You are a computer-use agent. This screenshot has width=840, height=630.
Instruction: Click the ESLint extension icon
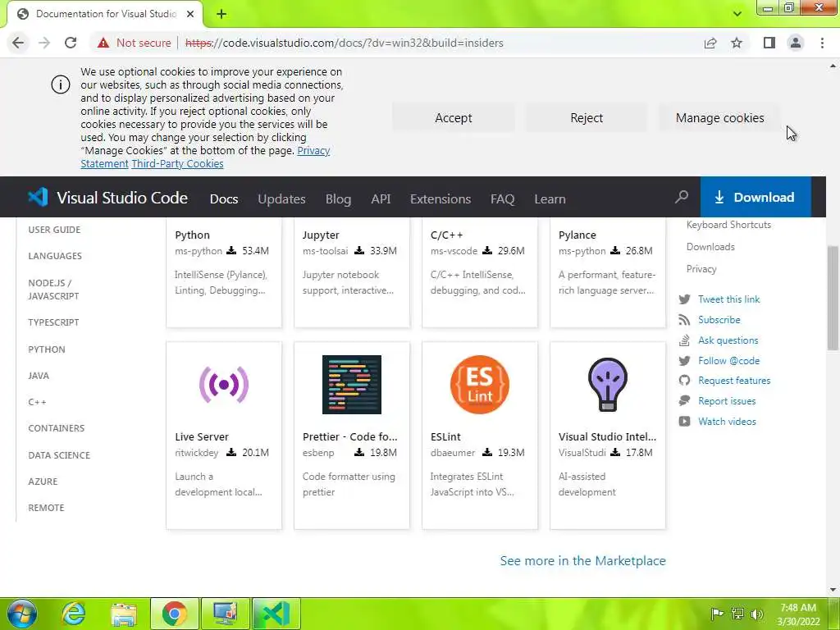pos(479,384)
